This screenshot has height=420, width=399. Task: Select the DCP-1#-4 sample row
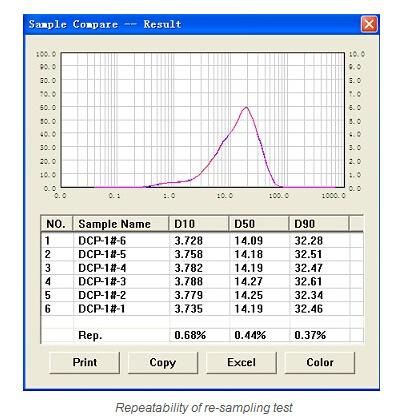[x=202, y=268]
